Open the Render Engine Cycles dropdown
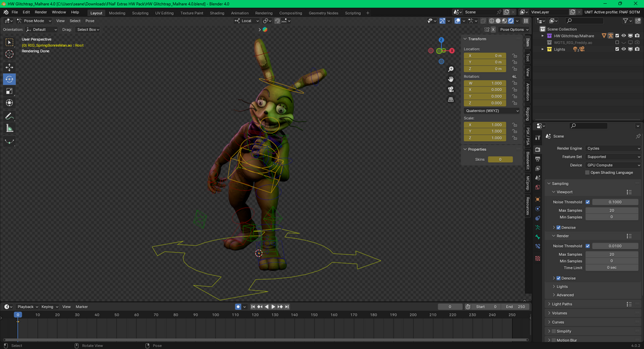Viewport: 644px width, 349px height. [x=613, y=148]
